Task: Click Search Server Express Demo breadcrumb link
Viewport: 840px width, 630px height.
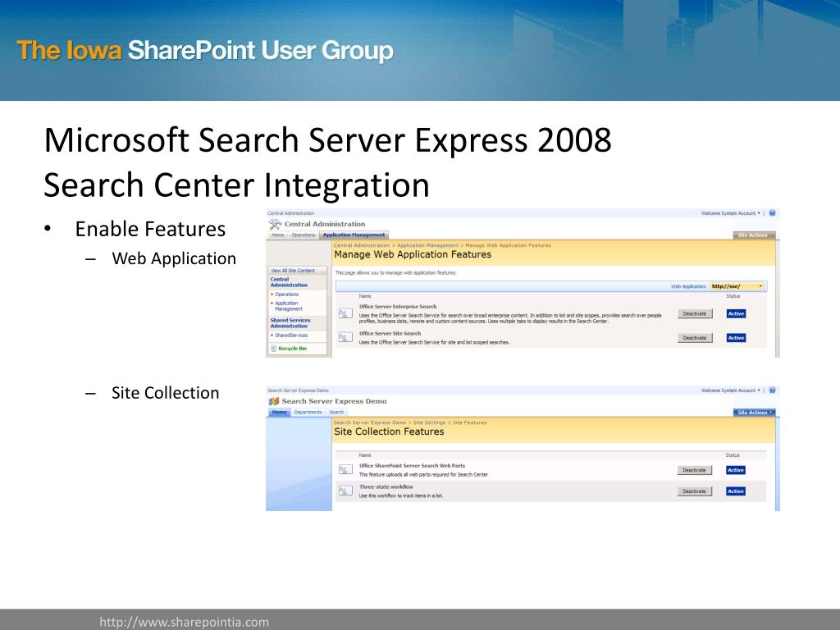Action: pyautogui.click(x=370, y=422)
